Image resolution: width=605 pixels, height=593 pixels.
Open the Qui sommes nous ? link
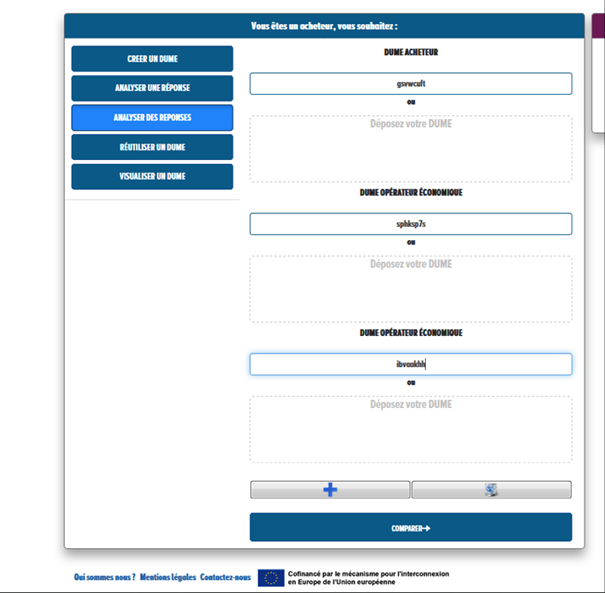pyautogui.click(x=105, y=577)
